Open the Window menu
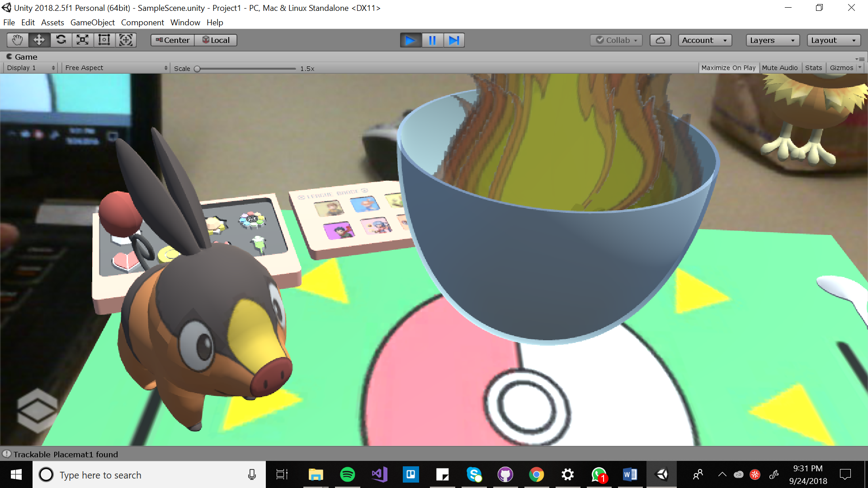Screen dimensions: 868x488 185,23
